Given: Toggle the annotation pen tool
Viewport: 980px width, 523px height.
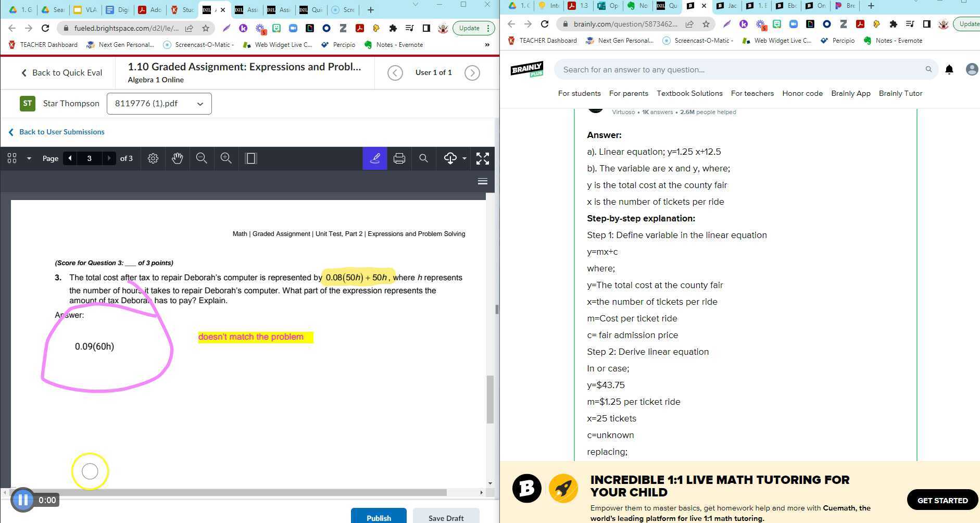Looking at the screenshot, I should 374,158.
